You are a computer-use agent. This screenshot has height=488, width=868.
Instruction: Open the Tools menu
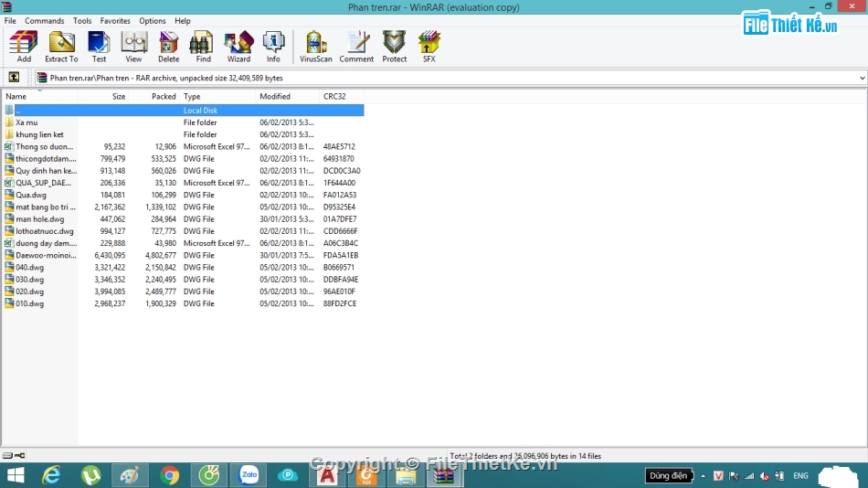[82, 20]
